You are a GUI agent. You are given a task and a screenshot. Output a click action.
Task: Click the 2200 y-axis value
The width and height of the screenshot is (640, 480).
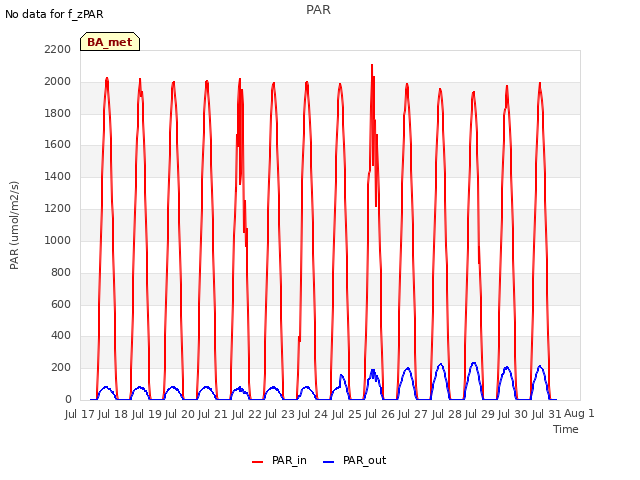58,49
